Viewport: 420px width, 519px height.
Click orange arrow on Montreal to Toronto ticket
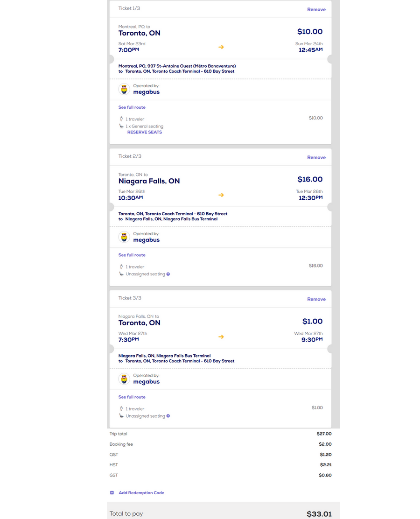coord(221,47)
